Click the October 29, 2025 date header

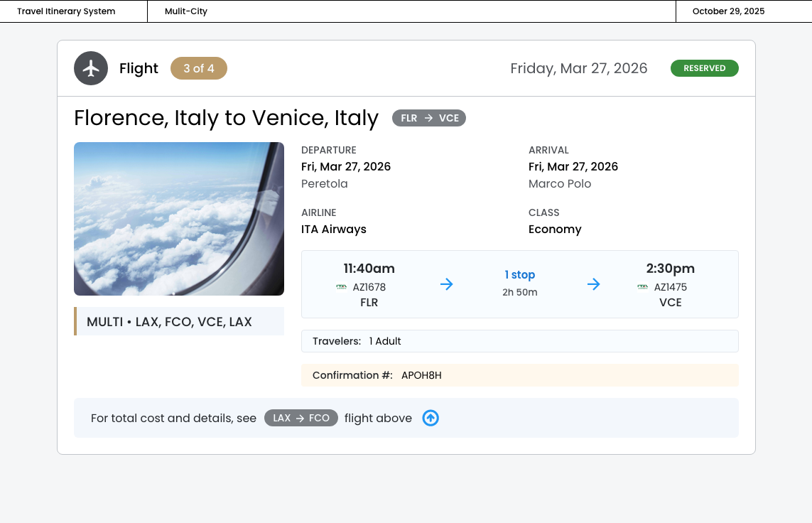[728, 11]
